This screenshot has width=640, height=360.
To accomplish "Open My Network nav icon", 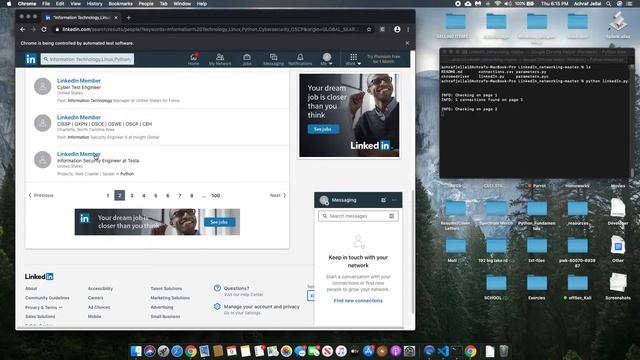I will point(220,59).
